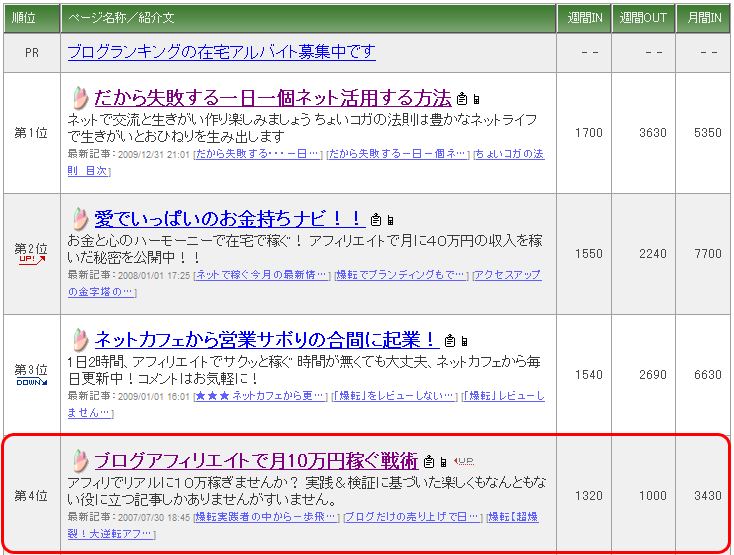Viewport: 734px width, 555px height.
Task: Click the UP badge after ブログアフィリエイト title
Action: [464, 461]
